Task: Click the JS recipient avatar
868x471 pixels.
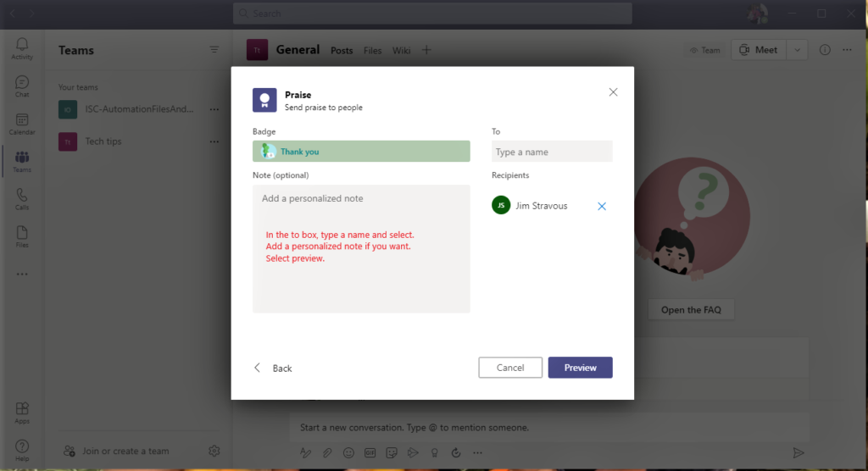Action: click(x=501, y=205)
